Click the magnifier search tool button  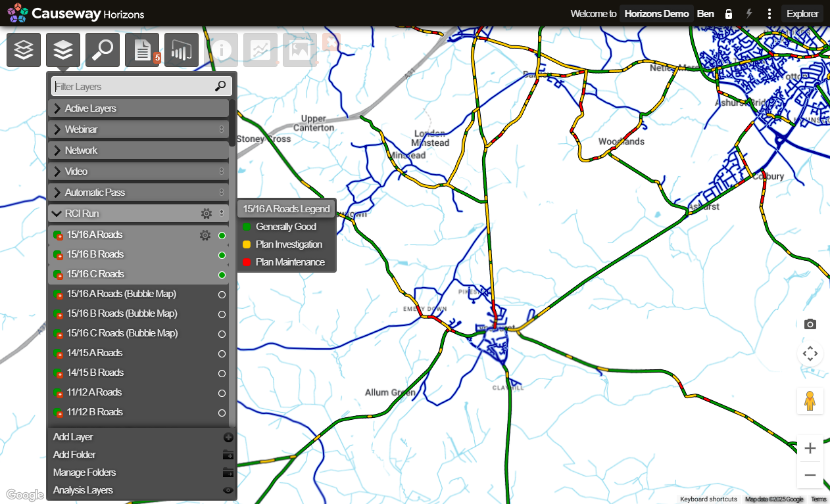tap(103, 50)
